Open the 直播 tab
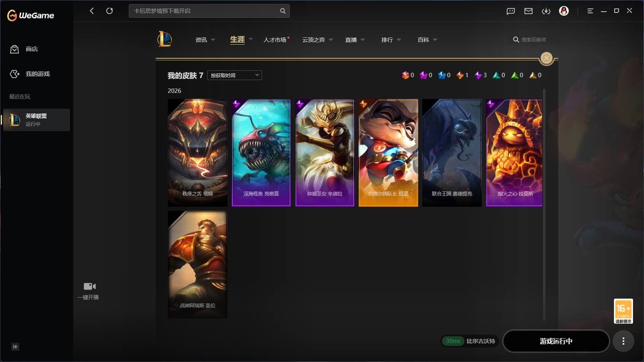Screen dimensions: 644x362 tap(351, 40)
